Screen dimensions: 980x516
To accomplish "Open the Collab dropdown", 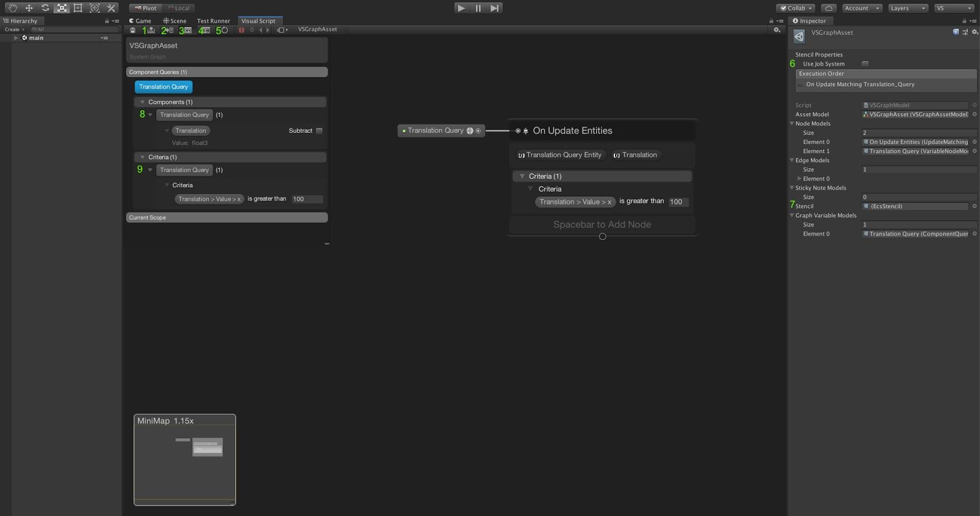I will (x=796, y=8).
